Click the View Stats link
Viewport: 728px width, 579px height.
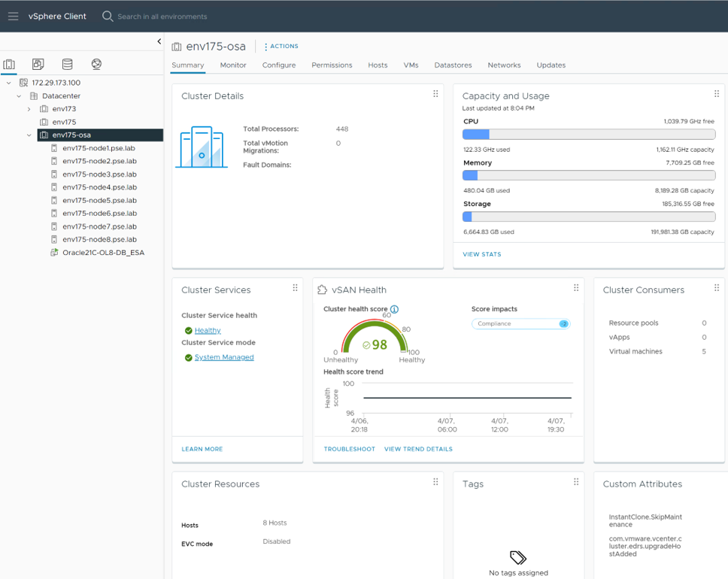pyautogui.click(x=481, y=254)
